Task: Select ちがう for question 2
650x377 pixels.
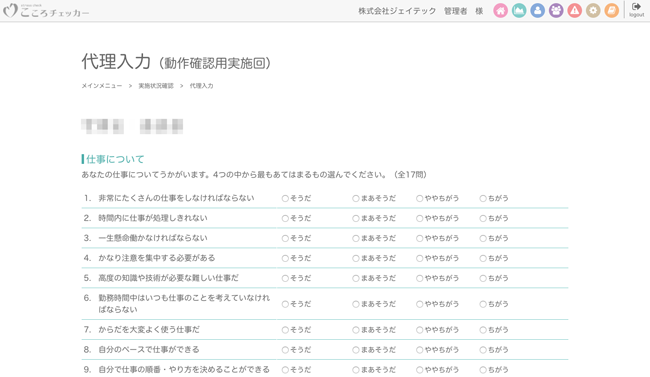Action: (x=483, y=219)
